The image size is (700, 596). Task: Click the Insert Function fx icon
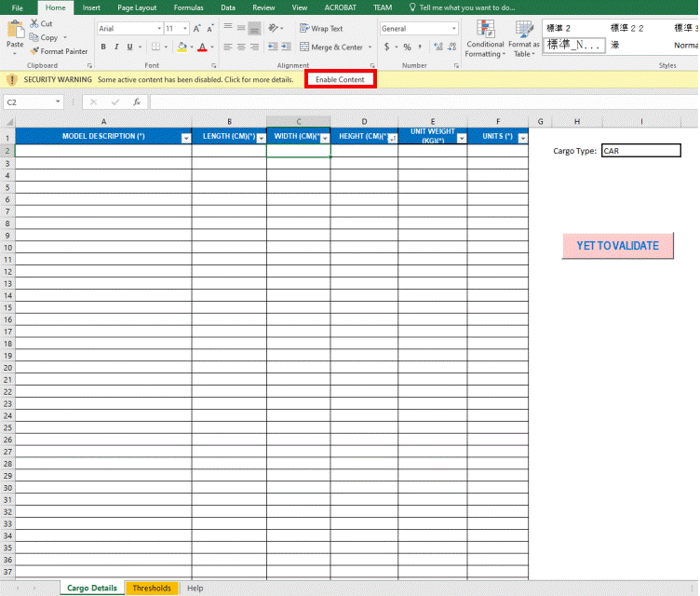[x=137, y=102]
